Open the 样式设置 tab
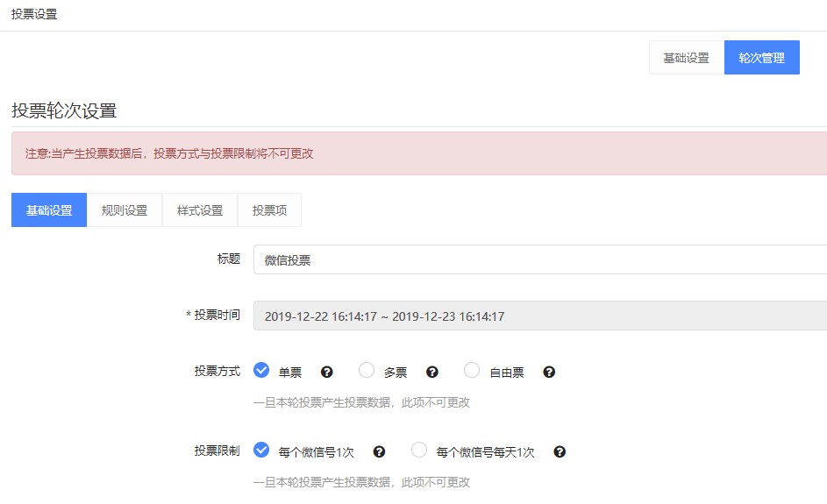Screen dimensions: 827x504 point(200,209)
